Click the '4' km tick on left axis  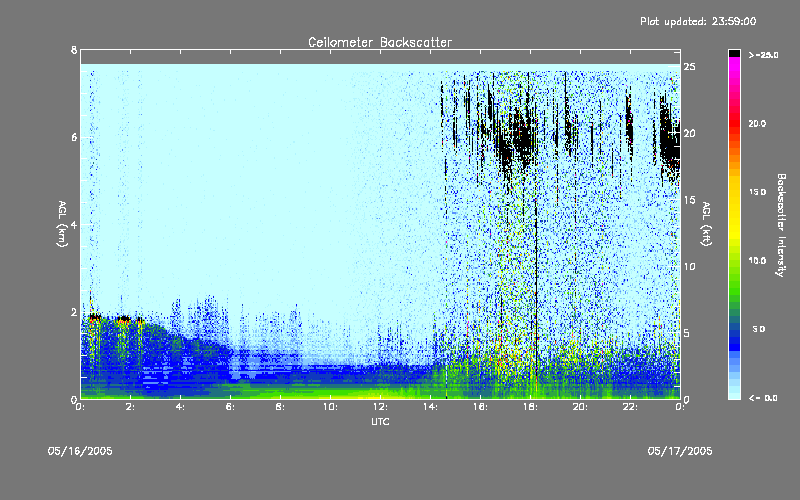74,224
